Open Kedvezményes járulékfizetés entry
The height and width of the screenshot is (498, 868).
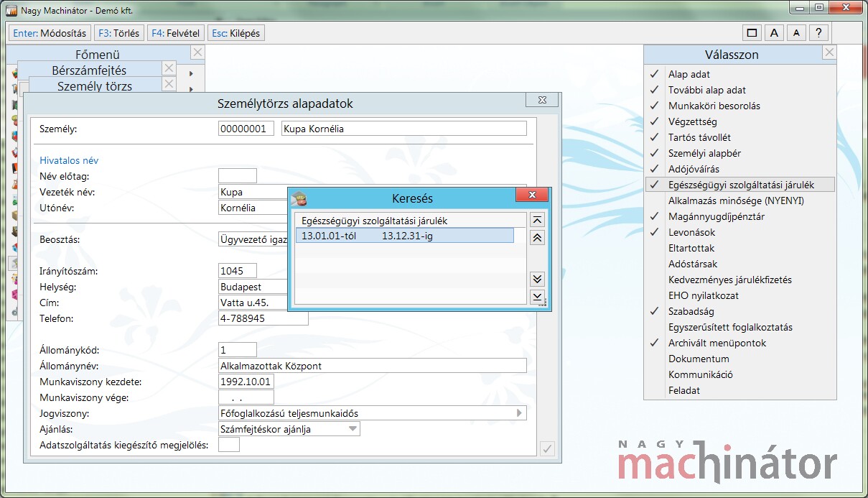point(740,280)
